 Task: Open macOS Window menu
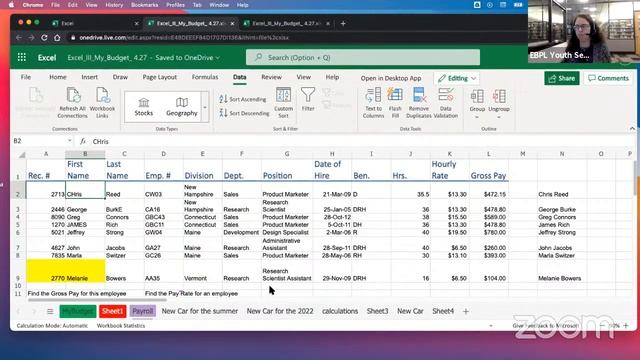click(219, 5)
